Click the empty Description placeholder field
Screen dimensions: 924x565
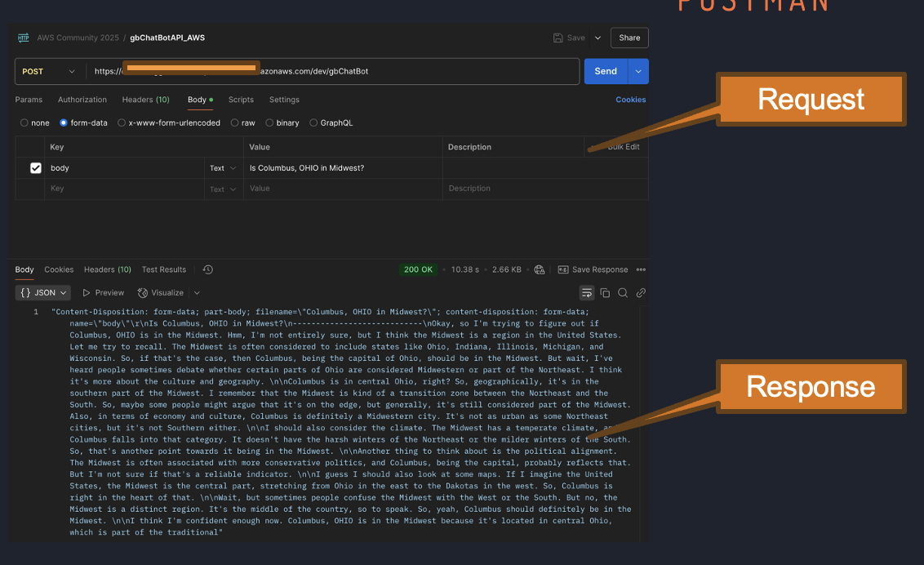[545, 189]
